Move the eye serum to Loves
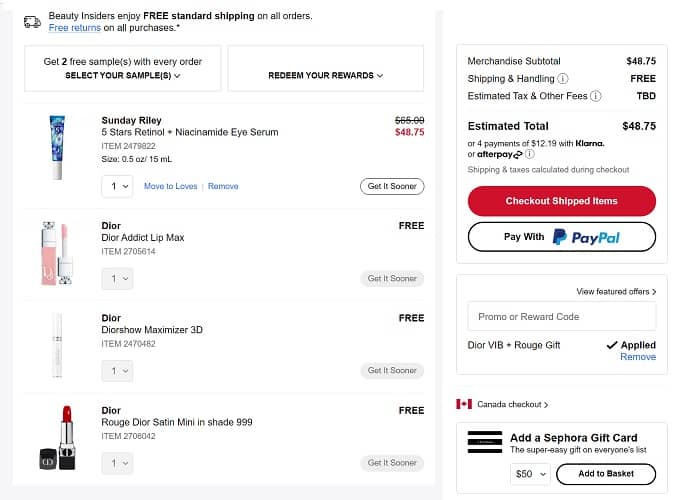Viewport: 678px width, 500px height. (170, 186)
